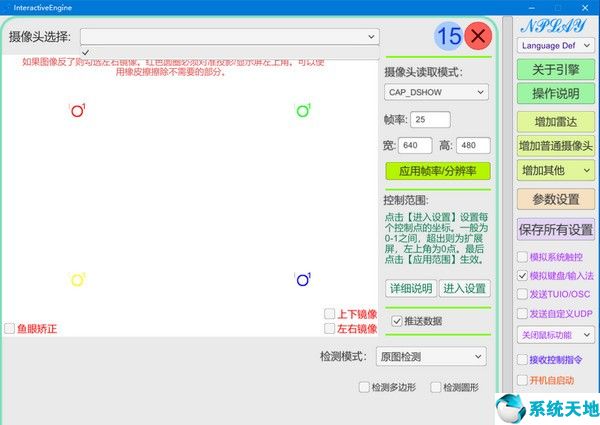
Task: Click the NPLAY logo
Action: point(553,26)
